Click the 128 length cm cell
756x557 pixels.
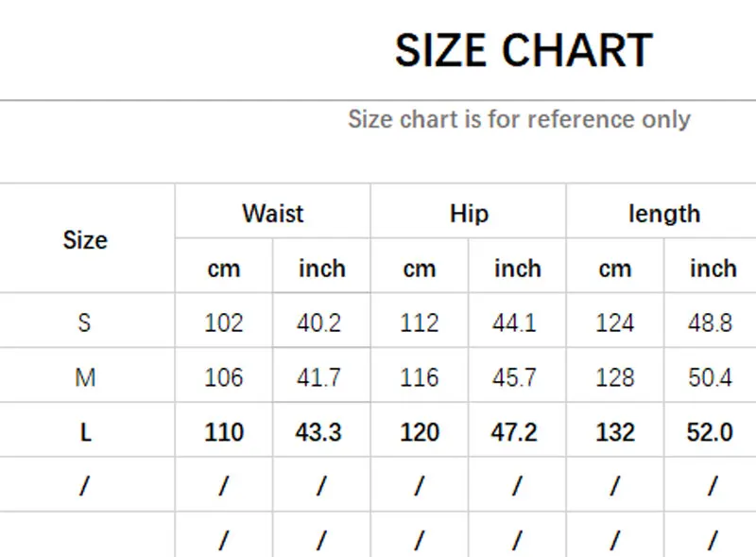(x=615, y=377)
